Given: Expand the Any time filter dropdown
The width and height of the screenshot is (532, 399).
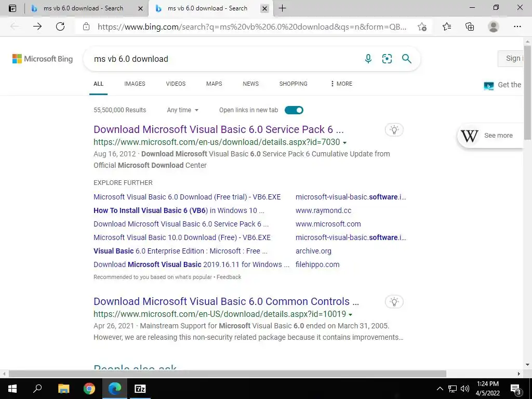Looking at the screenshot, I should 182,110.
